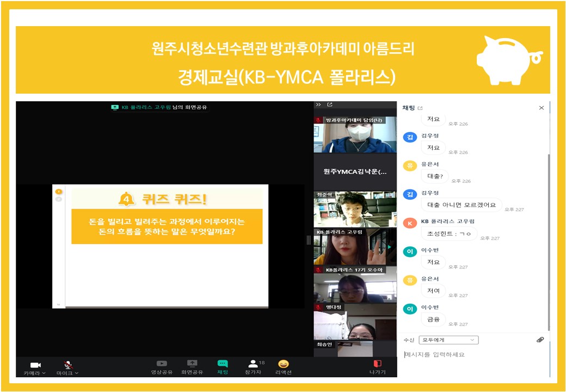The width and height of the screenshot is (566, 392).
Task: Click the 유 avatar beside '저여' message
Action: [410, 280]
